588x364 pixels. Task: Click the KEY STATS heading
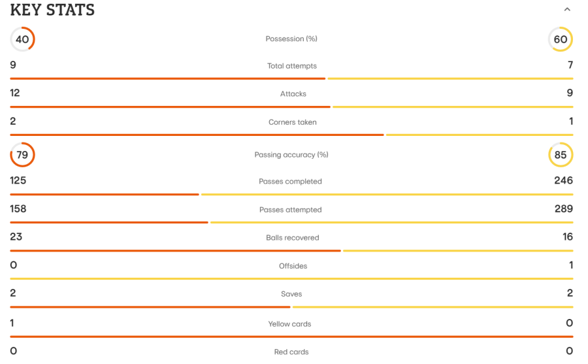[x=52, y=10]
